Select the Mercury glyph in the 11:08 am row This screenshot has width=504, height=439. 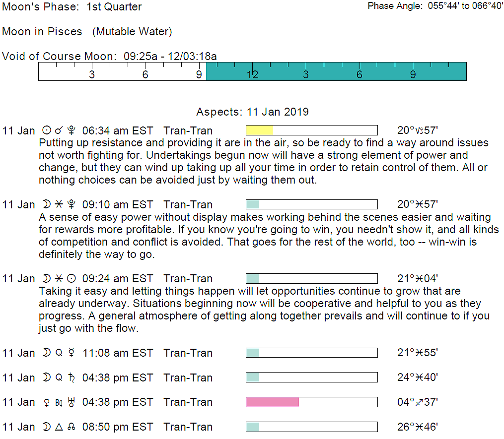(x=72, y=353)
